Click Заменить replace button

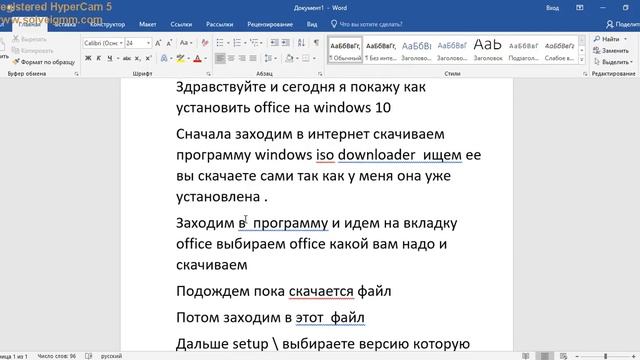(611, 51)
